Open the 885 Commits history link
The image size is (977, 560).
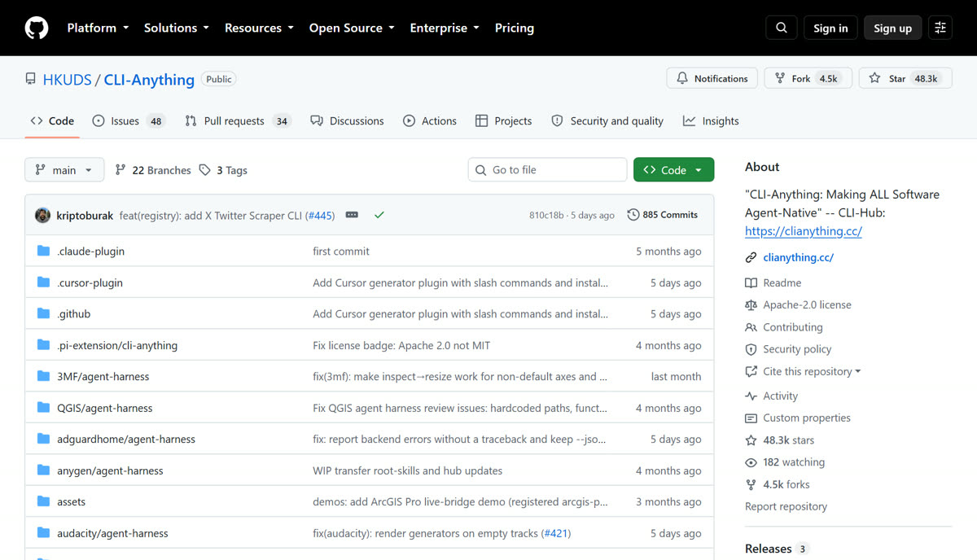click(663, 215)
